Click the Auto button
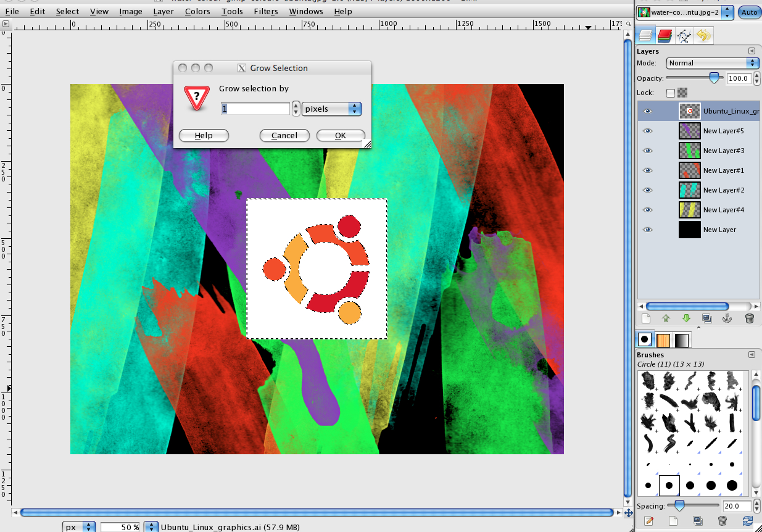Viewport: 762px width, 532px height. pyautogui.click(x=749, y=12)
